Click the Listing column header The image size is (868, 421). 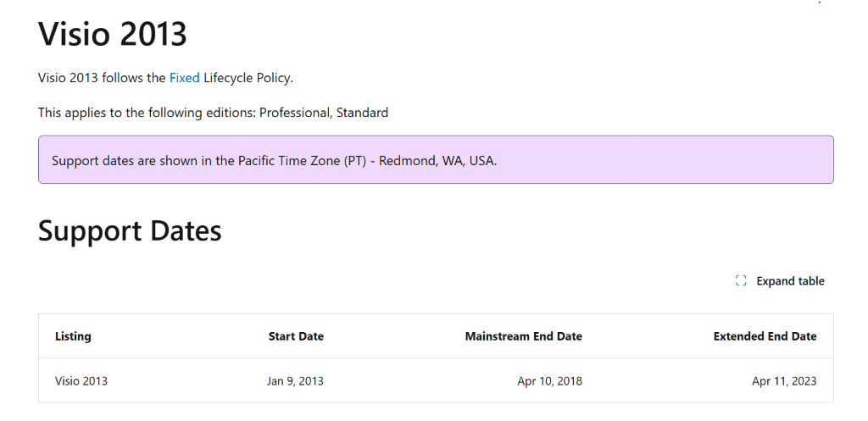(x=73, y=336)
